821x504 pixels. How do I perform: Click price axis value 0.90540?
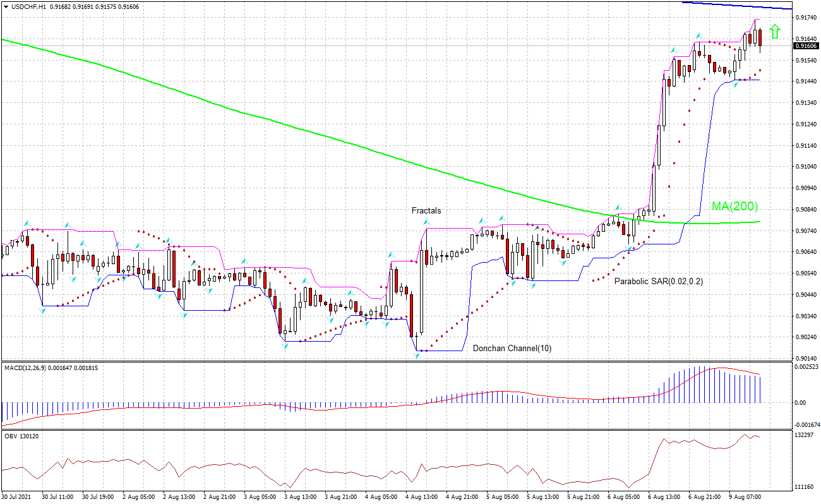[805, 273]
